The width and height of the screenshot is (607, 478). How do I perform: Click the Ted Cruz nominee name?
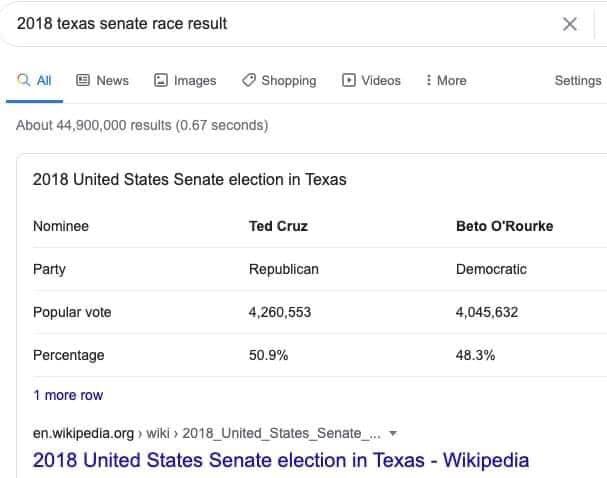click(278, 226)
